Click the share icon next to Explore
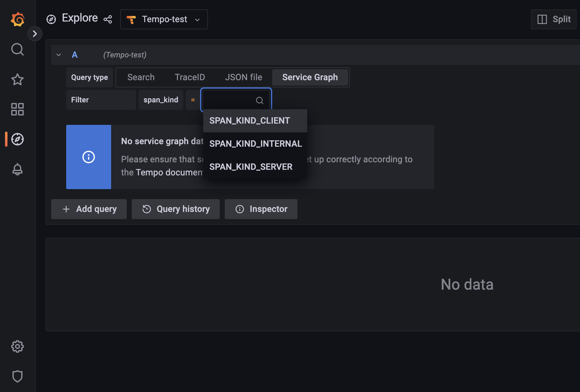 108,19
